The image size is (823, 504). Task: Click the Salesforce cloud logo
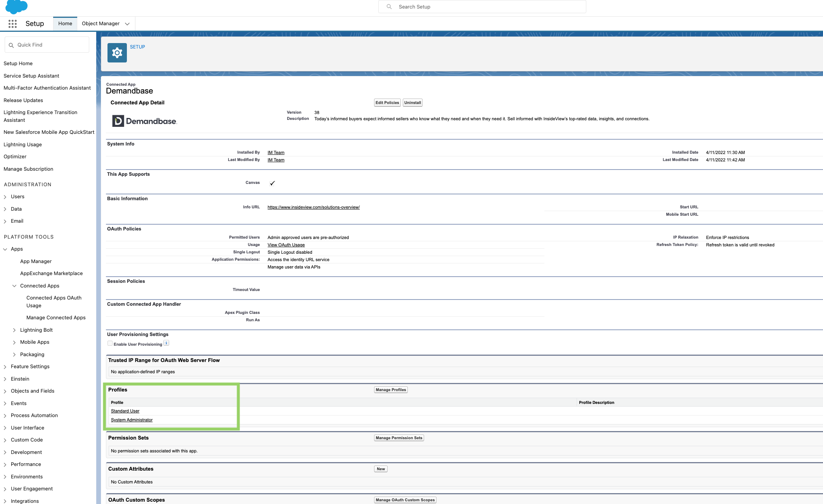tap(16, 7)
